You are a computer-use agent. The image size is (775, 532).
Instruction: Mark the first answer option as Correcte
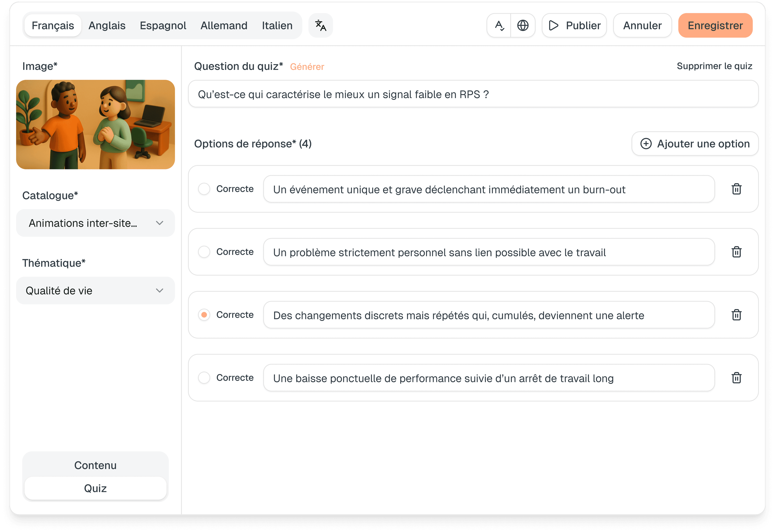click(204, 189)
